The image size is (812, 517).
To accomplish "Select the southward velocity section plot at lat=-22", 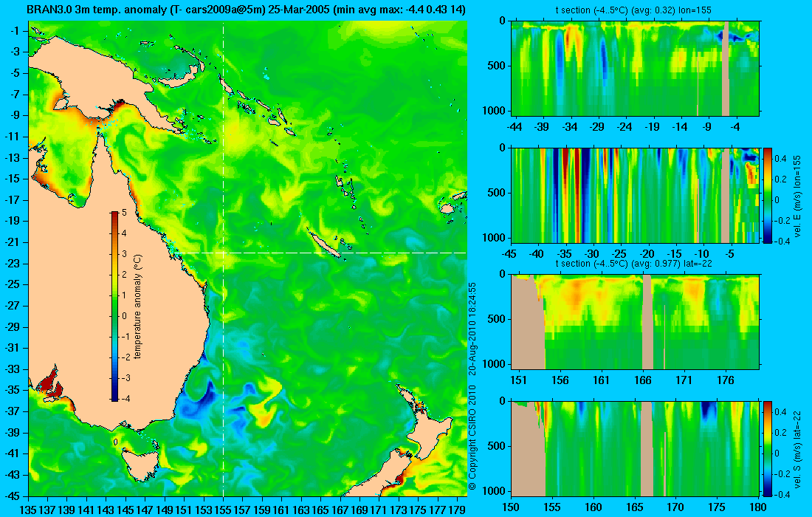I will pyautogui.click(x=635, y=448).
